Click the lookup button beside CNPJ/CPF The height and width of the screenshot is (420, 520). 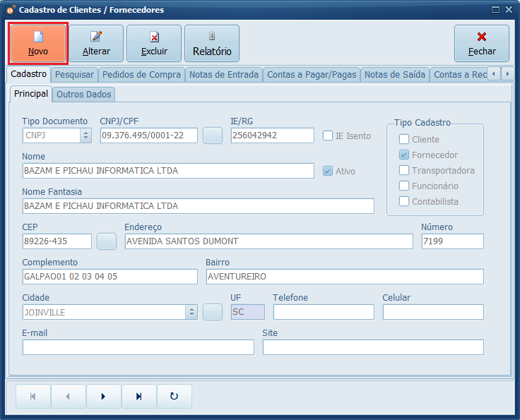pos(213,136)
